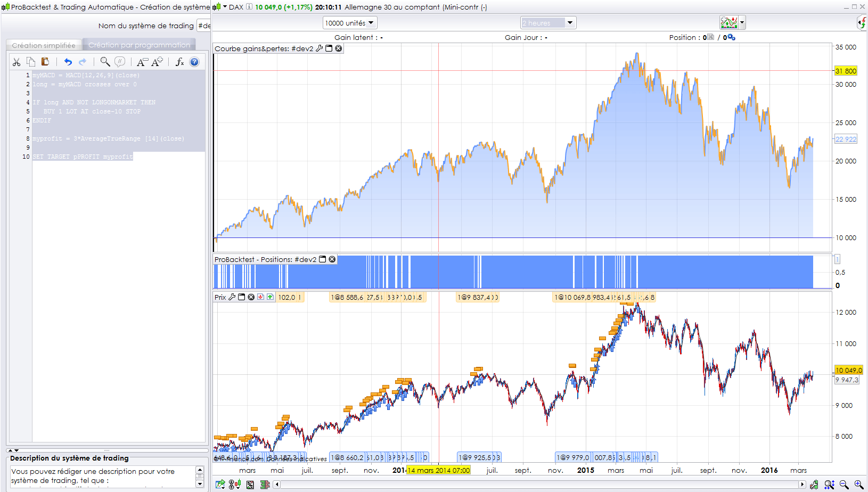Click code line BUY 1 LOT AT close-10 STOP
The image size is (868, 492).
92,111
